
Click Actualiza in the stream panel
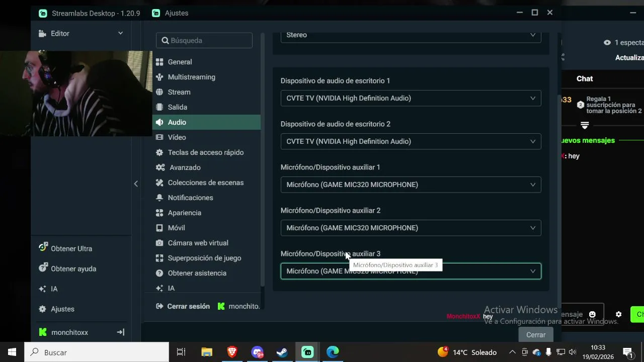coord(629,58)
